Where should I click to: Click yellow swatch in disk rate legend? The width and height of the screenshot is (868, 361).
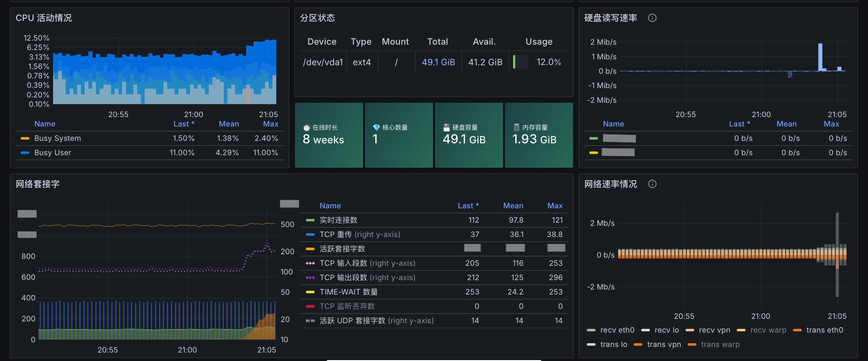[x=593, y=152]
